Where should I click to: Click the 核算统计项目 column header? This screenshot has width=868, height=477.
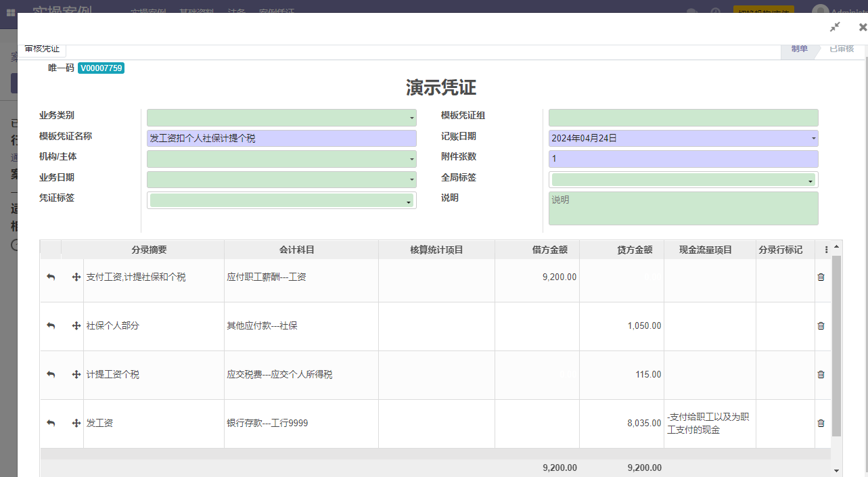tap(436, 250)
